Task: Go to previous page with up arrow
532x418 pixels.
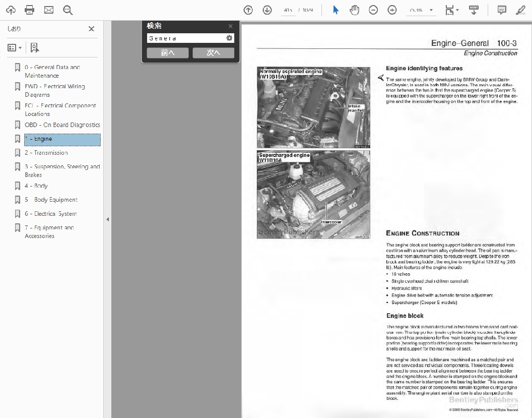Action: click(x=248, y=10)
